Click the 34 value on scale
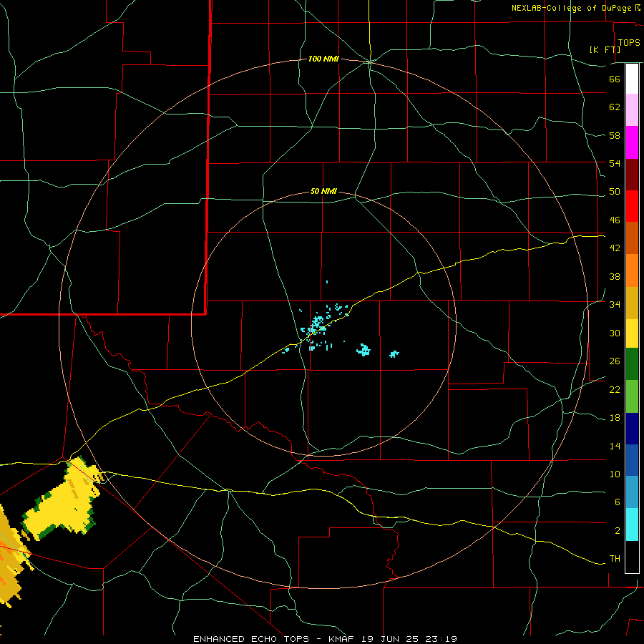The width and height of the screenshot is (644, 644). (x=615, y=305)
